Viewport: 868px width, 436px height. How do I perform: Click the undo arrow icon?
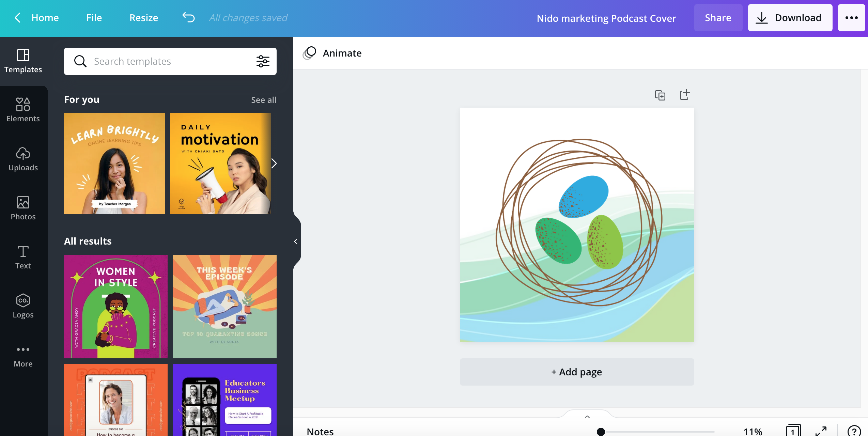188,17
